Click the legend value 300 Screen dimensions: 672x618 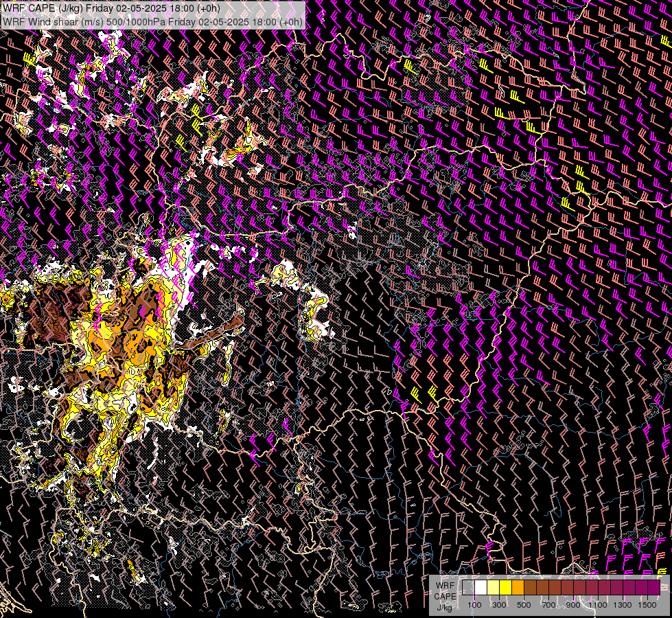pyautogui.click(x=499, y=605)
